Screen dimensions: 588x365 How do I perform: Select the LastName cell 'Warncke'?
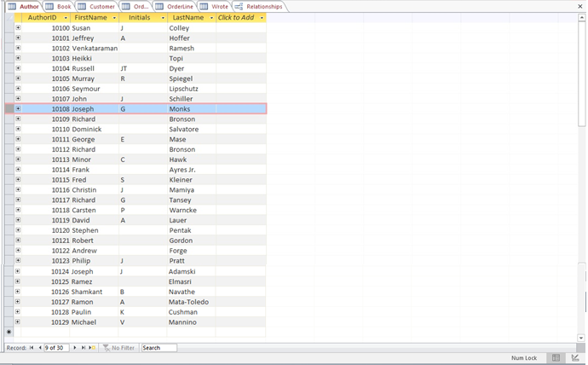(x=192, y=210)
